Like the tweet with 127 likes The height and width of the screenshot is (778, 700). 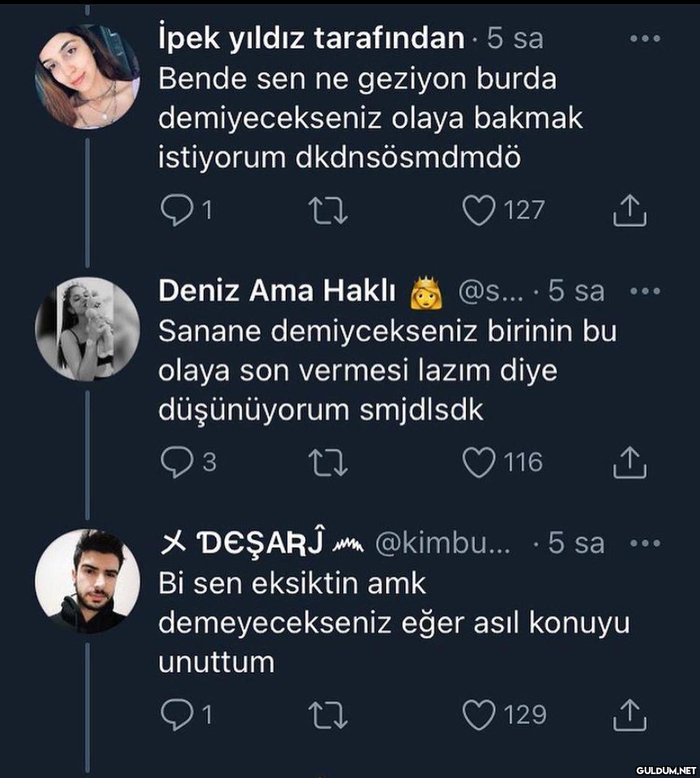point(479,211)
